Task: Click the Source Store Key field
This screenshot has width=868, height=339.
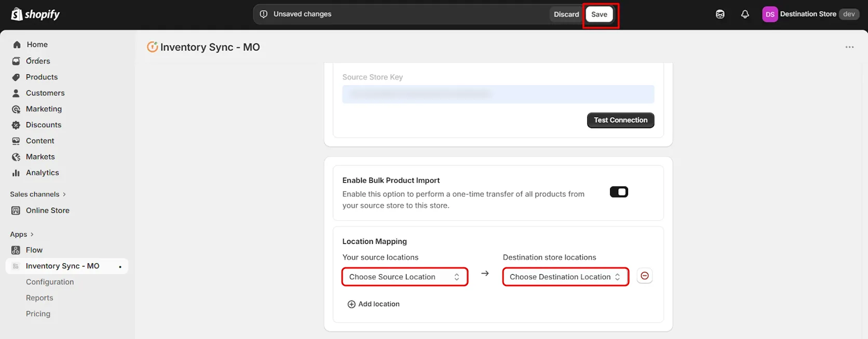Action: click(498, 94)
